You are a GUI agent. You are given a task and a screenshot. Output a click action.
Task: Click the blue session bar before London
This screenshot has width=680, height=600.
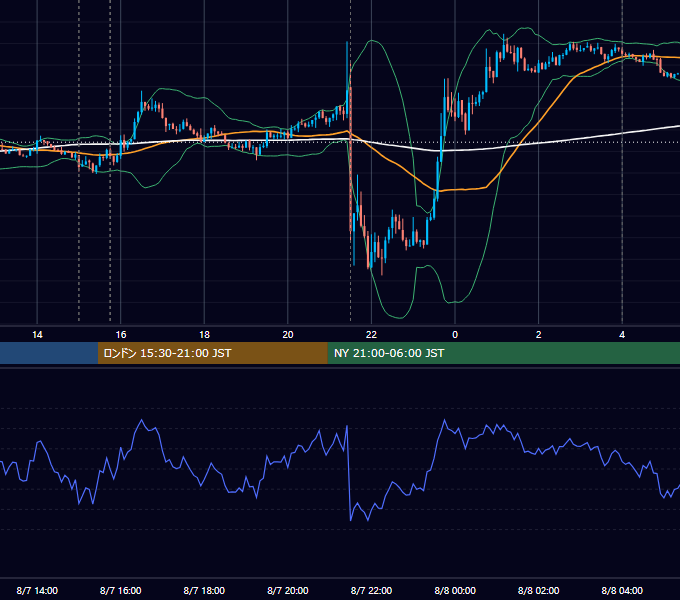[x=49, y=353]
